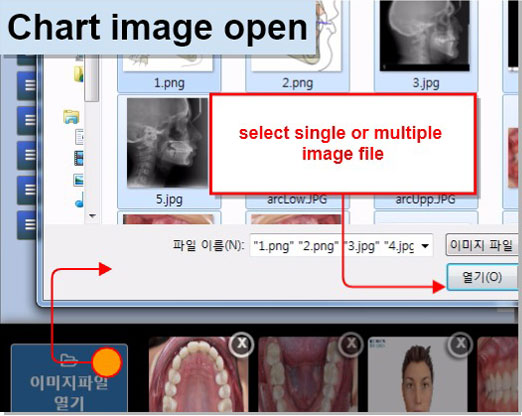Select the 5.jpg x-ray thumbnail
The image size is (522, 416).
[x=169, y=152]
